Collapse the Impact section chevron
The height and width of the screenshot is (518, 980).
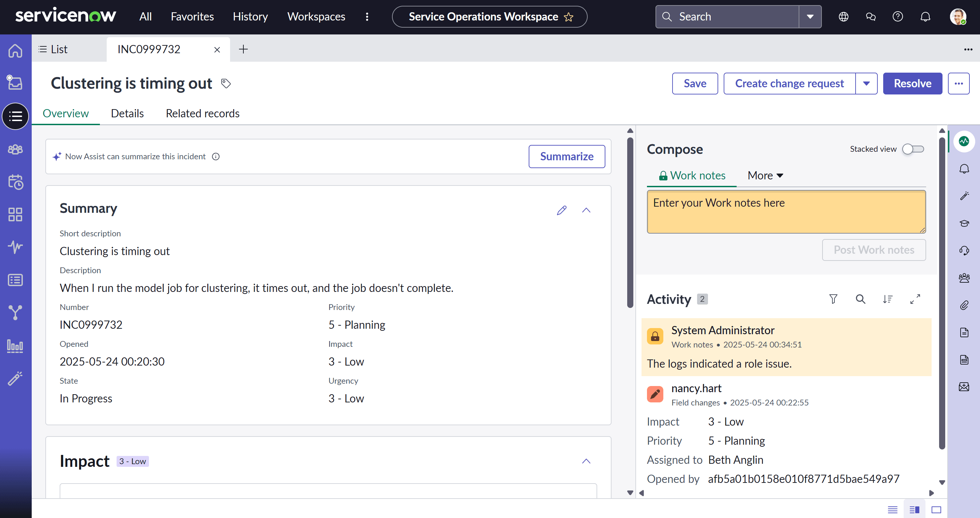click(586, 461)
